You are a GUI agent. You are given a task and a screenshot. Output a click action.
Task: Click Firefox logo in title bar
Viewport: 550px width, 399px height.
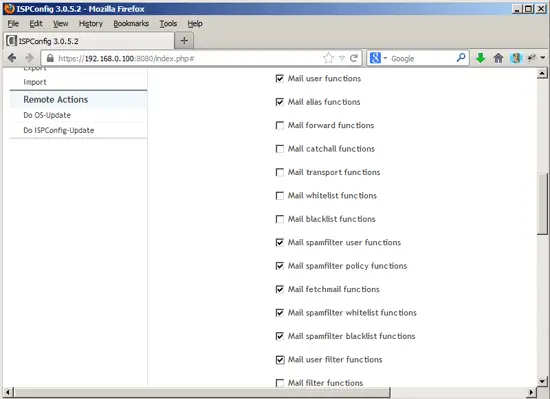9,8
